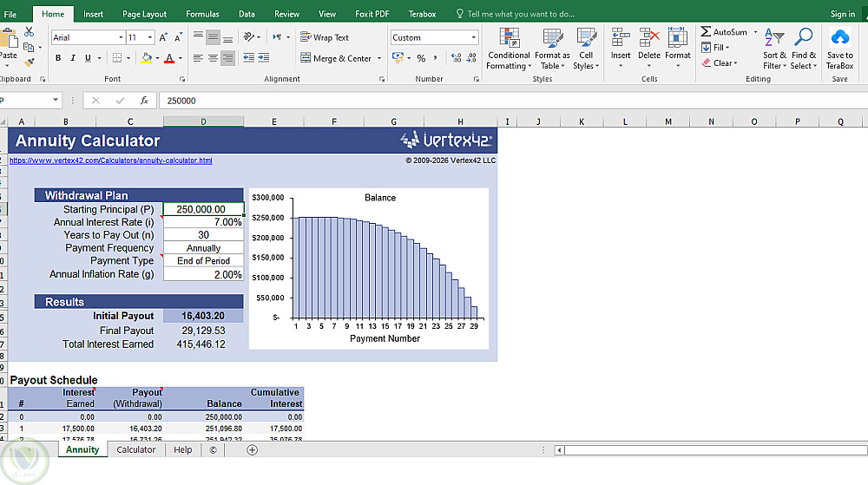Open the Name Box dropdown arrow
Viewport: 868px width, 485px height.
tap(56, 100)
